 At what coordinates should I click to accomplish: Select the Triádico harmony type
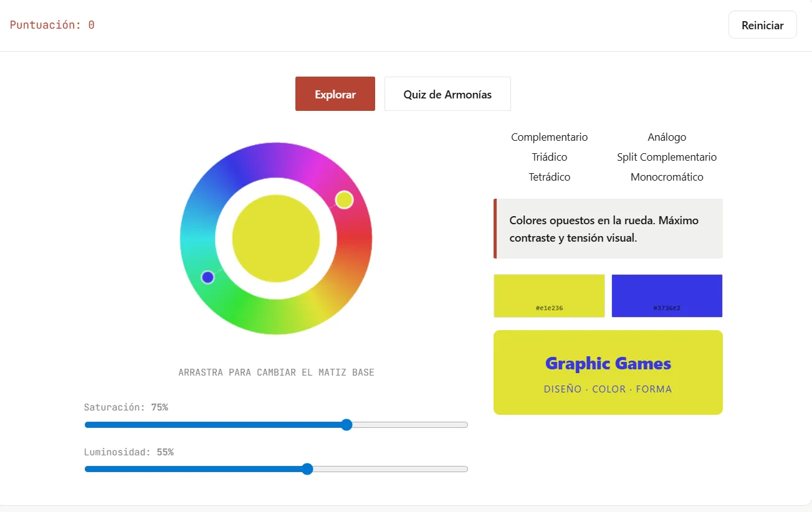(x=549, y=157)
